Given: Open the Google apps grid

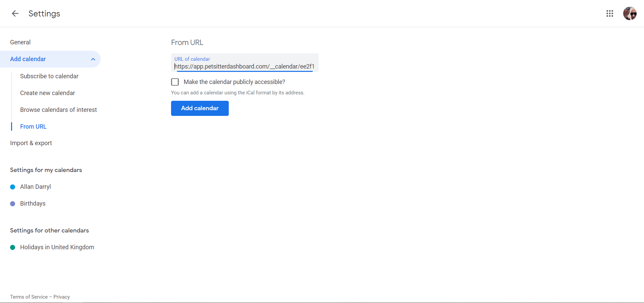Looking at the screenshot, I should coord(610,13).
